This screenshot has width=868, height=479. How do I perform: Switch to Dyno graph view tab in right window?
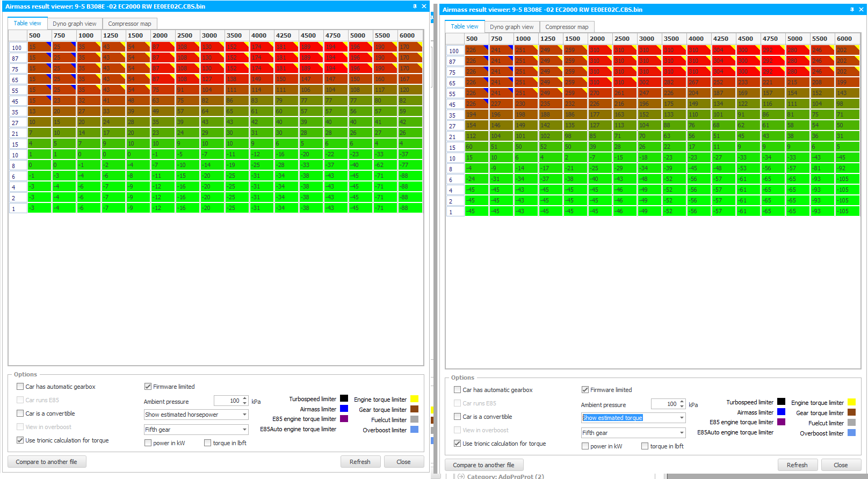point(512,27)
